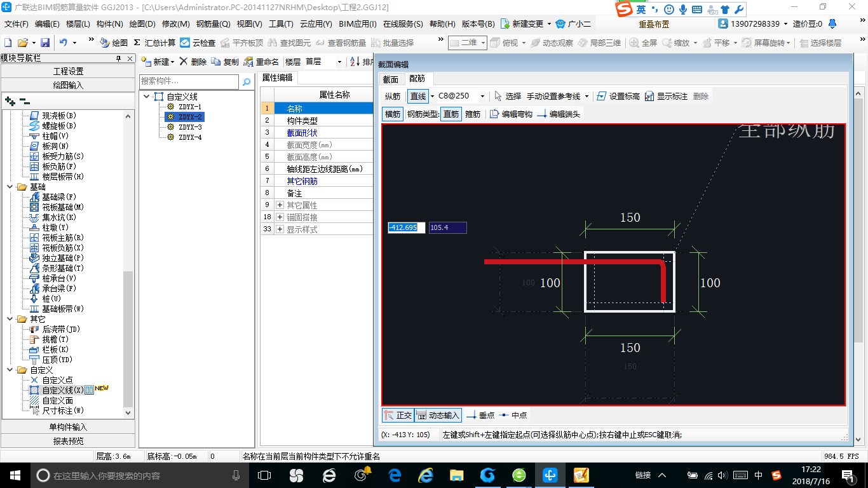Click 重命名 rename icon
The height and width of the screenshot is (488, 868).
click(x=261, y=62)
